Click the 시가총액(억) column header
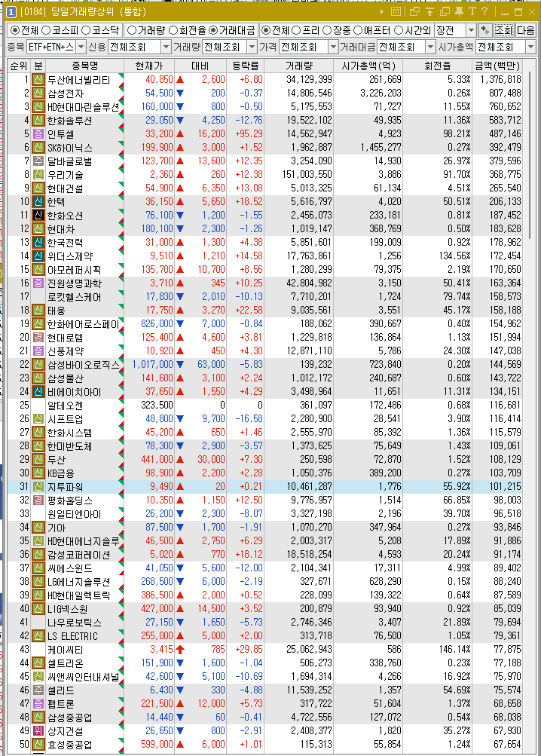 click(x=368, y=66)
